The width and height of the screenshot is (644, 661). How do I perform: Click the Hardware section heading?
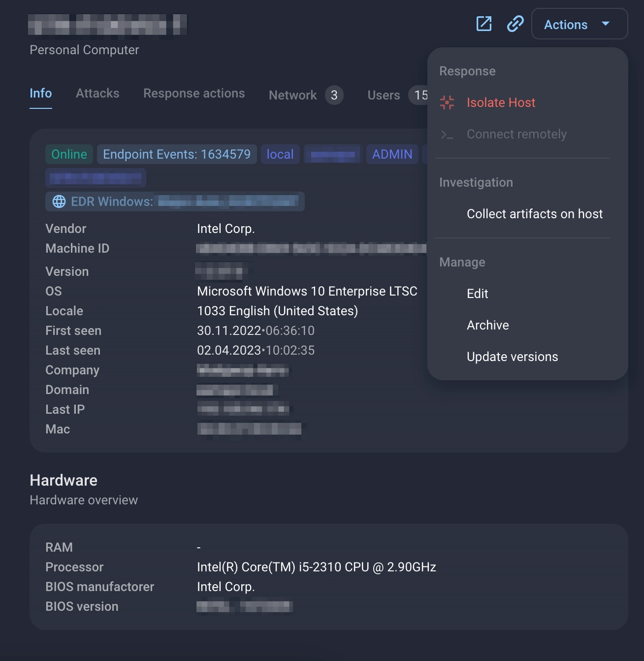click(64, 480)
